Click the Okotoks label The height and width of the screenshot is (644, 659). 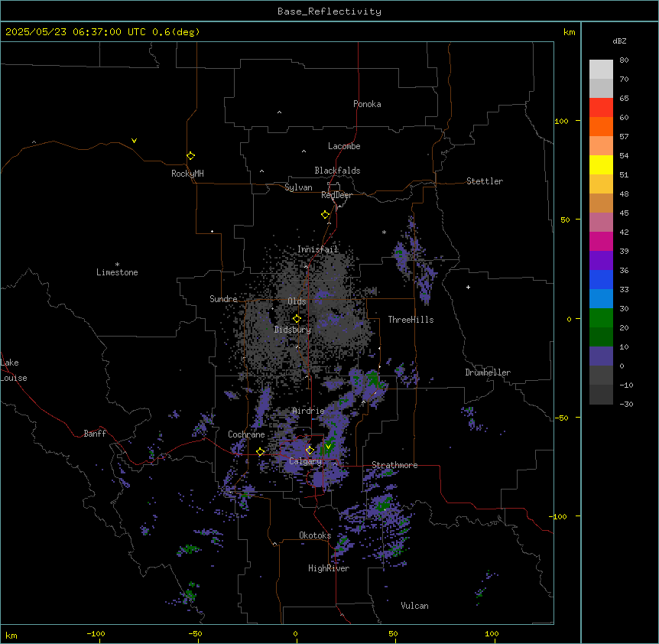[x=315, y=535]
